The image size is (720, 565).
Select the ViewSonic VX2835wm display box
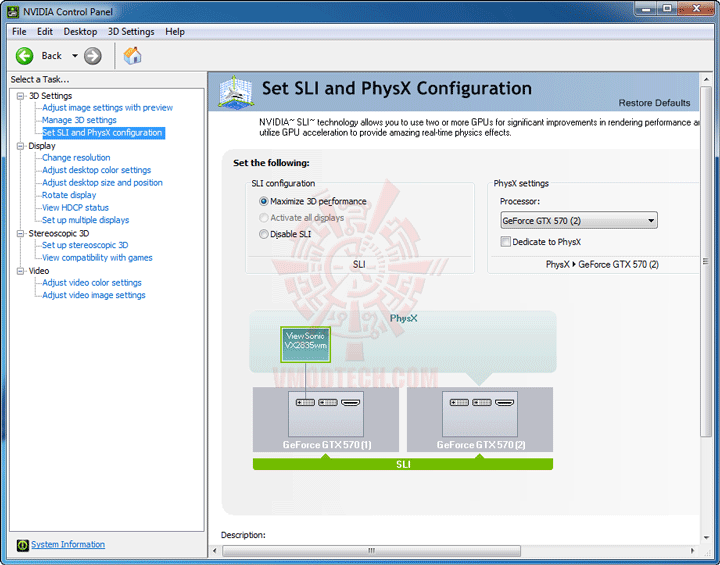coord(305,345)
